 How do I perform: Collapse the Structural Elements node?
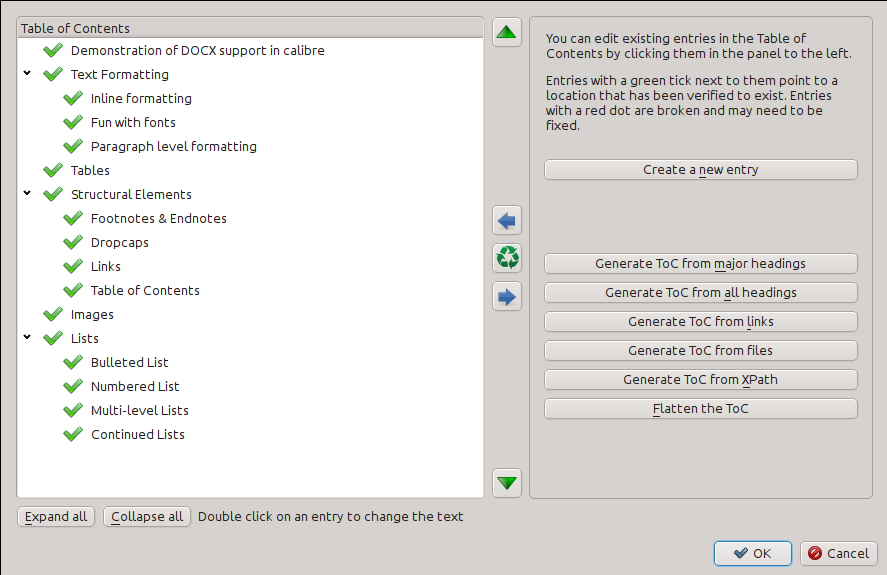click(x=27, y=194)
